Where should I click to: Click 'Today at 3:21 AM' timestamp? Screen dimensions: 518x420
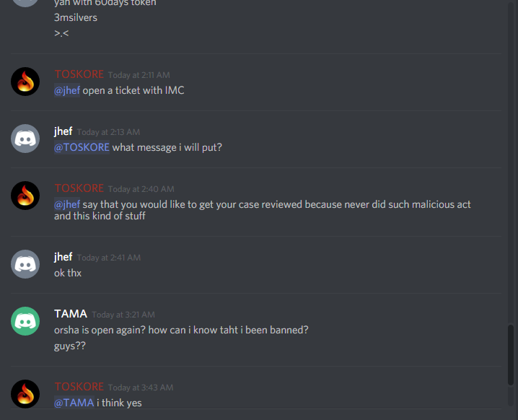tap(123, 315)
